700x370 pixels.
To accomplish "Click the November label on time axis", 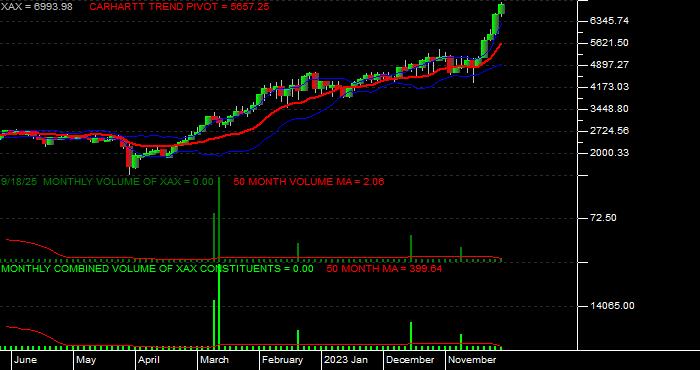I will pos(472,360).
